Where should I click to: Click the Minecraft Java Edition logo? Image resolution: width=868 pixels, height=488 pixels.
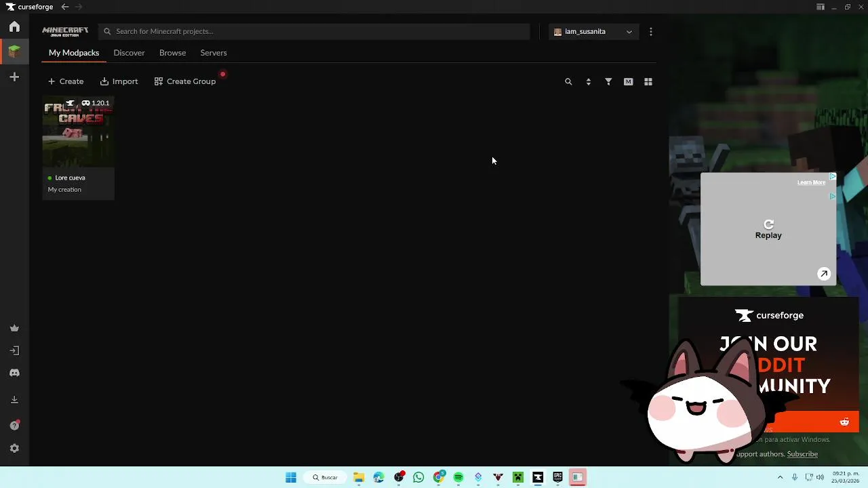coord(65,32)
